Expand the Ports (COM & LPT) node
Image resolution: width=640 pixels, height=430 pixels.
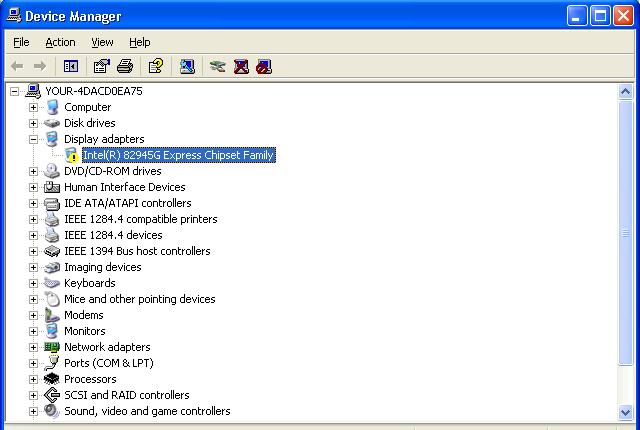coord(33,363)
